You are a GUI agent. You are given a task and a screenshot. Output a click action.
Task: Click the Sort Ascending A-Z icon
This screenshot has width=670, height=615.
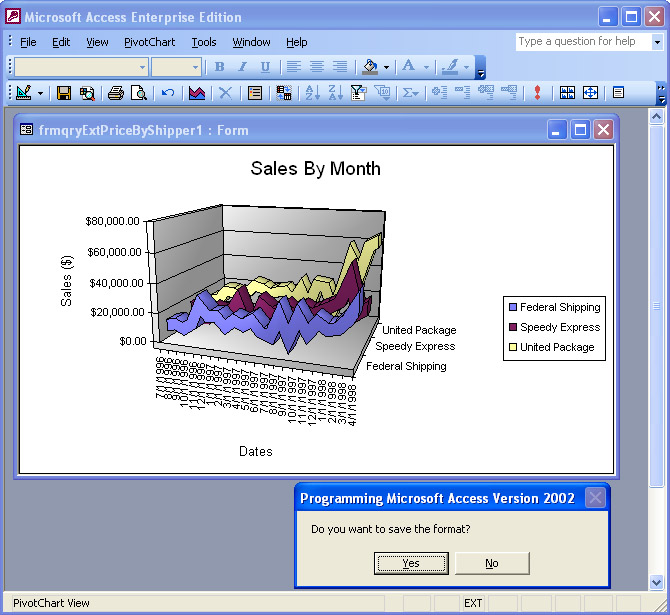(311, 93)
